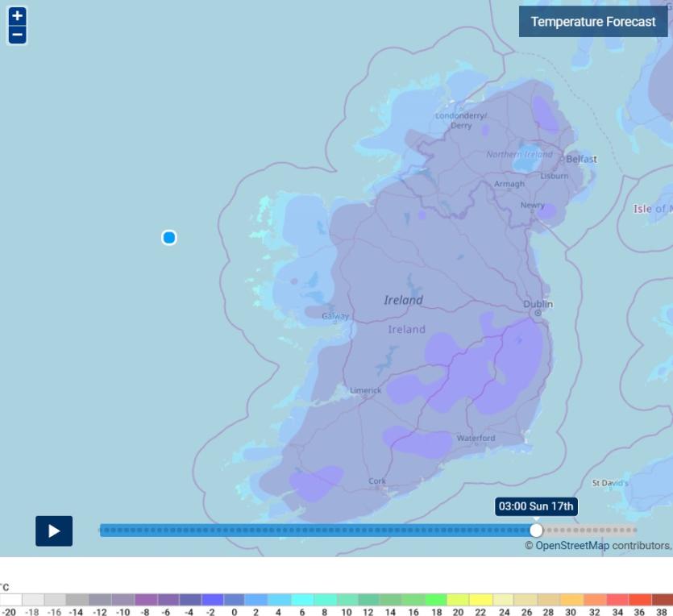Jump to the last grey timeline dot
Image resolution: width=673 pixels, height=616 pixels.
pos(633,530)
